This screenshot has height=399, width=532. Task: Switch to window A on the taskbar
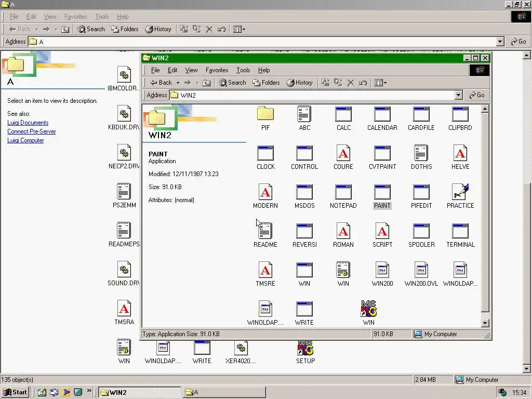coord(224,392)
